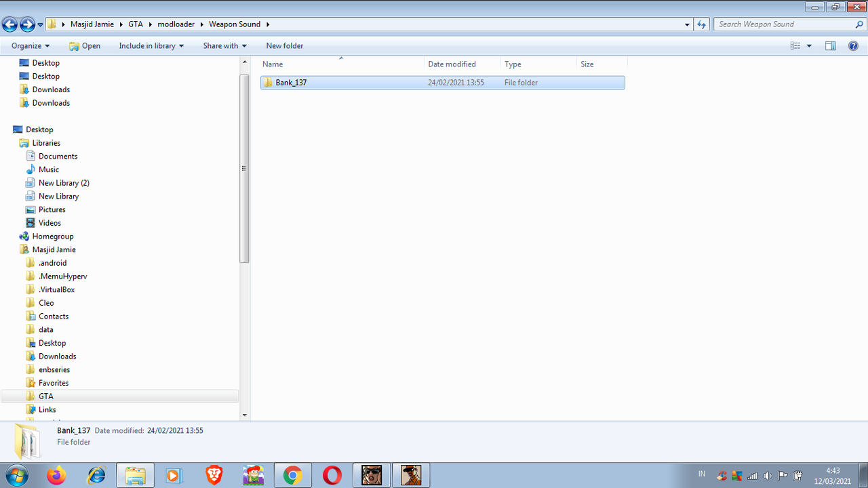Open the recent locations dropdown arrow
The height and width of the screenshot is (488, 868).
point(41,25)
